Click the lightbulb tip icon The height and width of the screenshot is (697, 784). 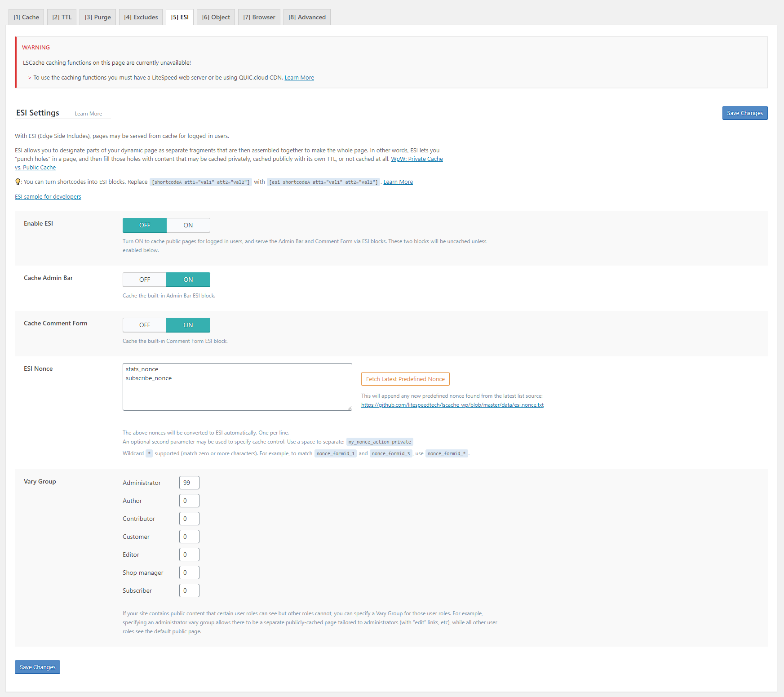pyautogui.click(x=18, y=182)
